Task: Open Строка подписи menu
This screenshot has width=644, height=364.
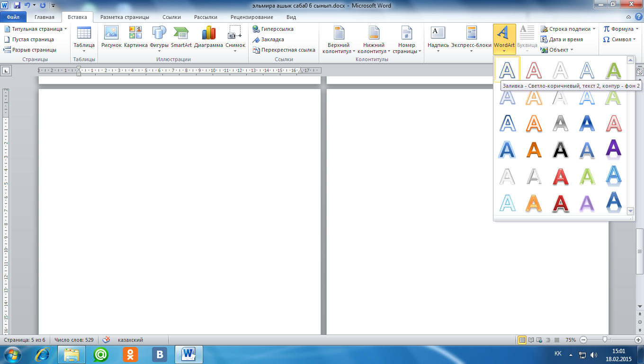Action: tap(568, 29)
